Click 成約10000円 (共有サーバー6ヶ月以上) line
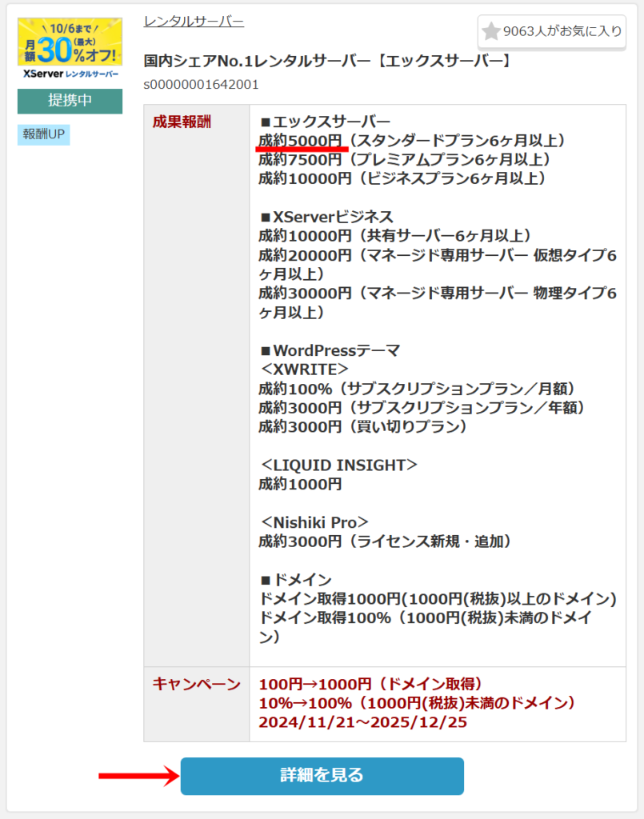 coord(395,236)
